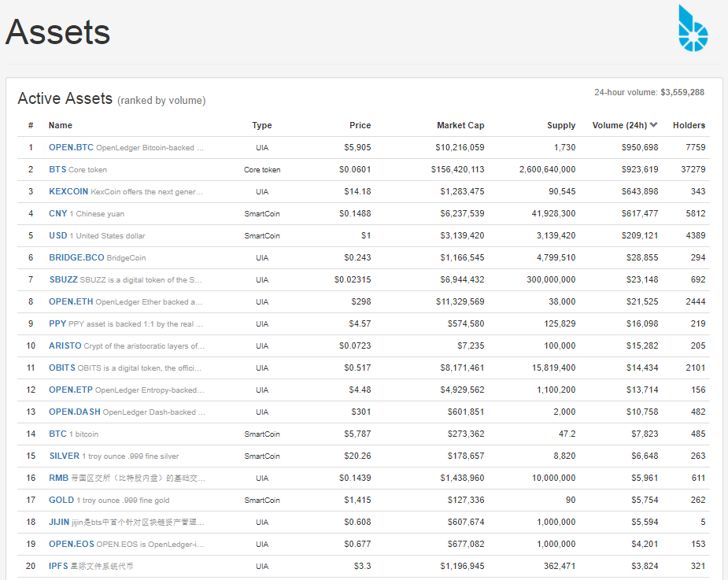Screen dimensions: 728x580
Task: Click the BitShares logo icon
Action: pos(693,28)
